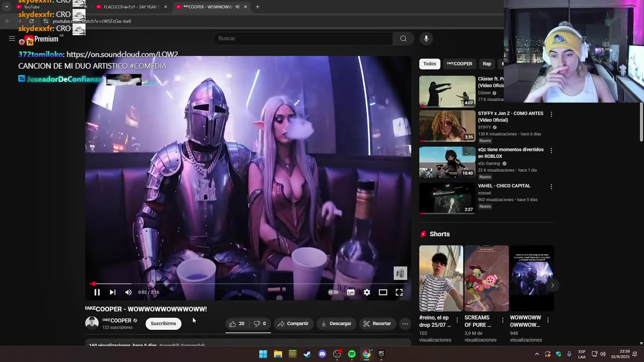Click the Descargar download button
644x362 pixels.
pyautogui.click(x=336, y=324)
